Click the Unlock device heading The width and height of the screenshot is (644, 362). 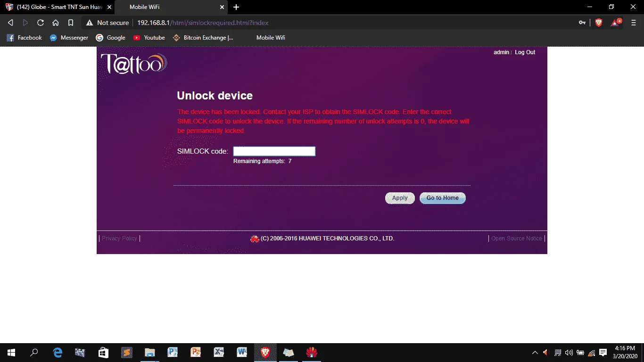tap(215, 96)
